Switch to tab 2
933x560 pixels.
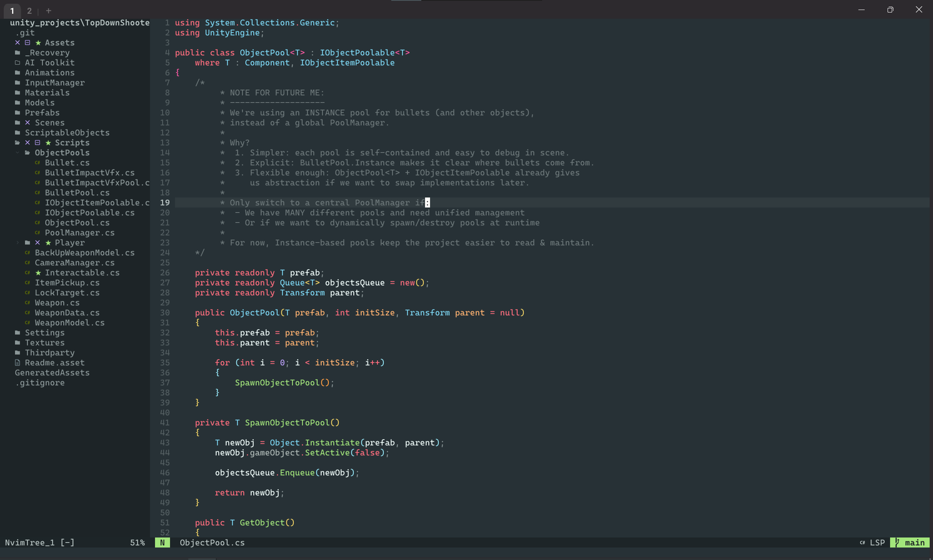29,11
